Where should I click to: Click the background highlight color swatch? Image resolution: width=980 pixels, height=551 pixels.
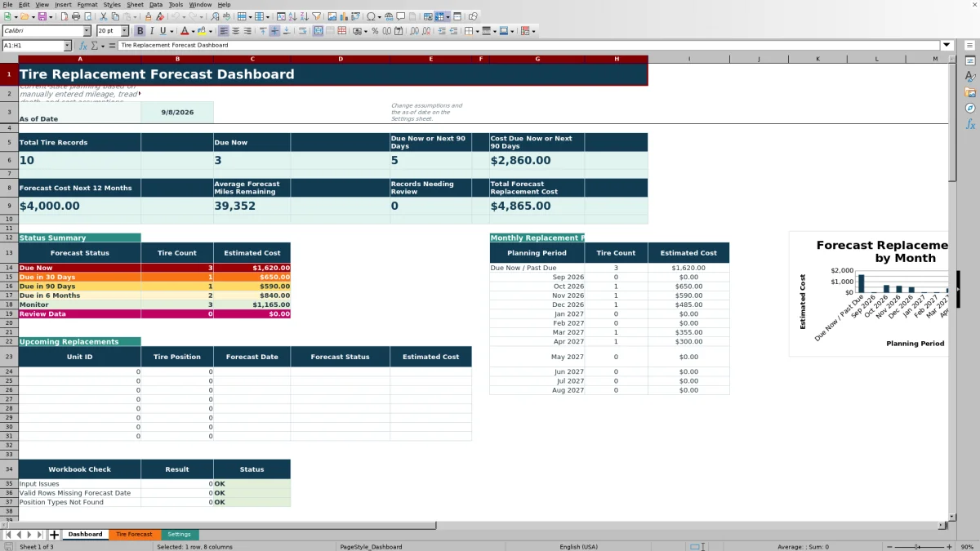tap(201, 31)
